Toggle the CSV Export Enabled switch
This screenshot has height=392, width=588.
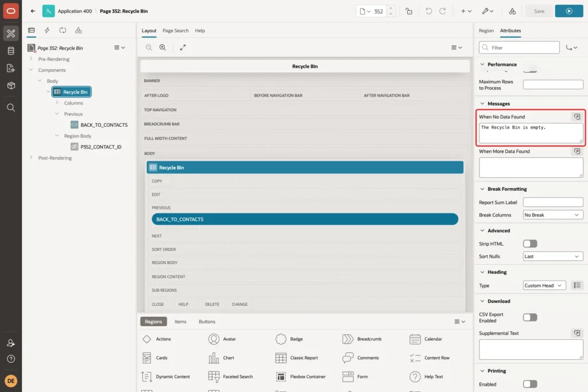[x=530, y=317]
